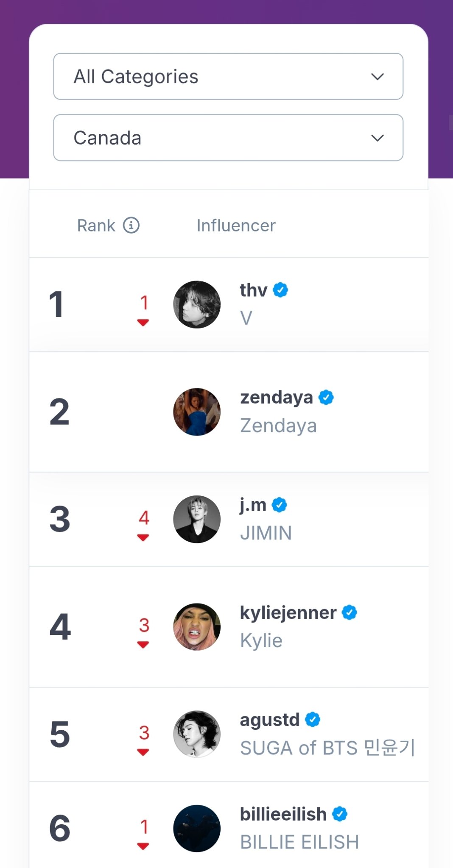Click the chevron in All Categories selector
Image resolution: width=453 pixels, height=868 pixels.
tap(377, 77)
